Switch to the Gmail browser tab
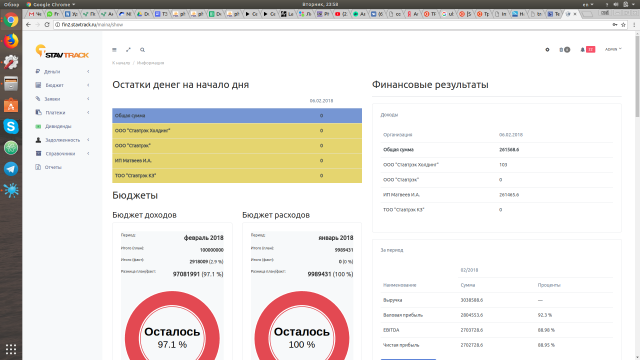The image size is (640, 360). [x=35, y=14]
